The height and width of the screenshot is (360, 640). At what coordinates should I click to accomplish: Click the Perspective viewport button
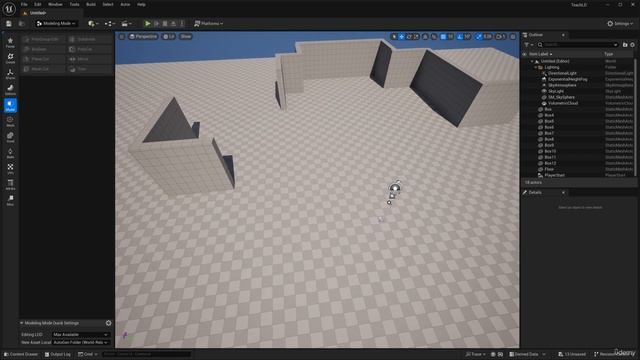pos(143,37)
